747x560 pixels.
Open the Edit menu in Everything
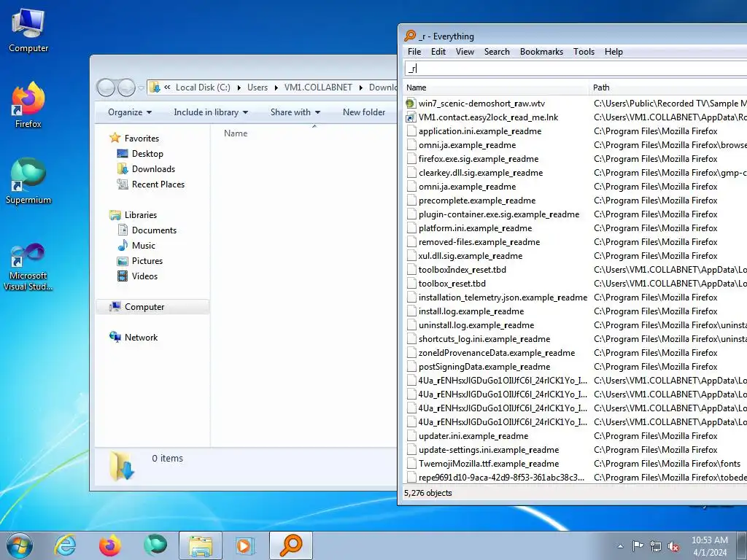point(438,52)
